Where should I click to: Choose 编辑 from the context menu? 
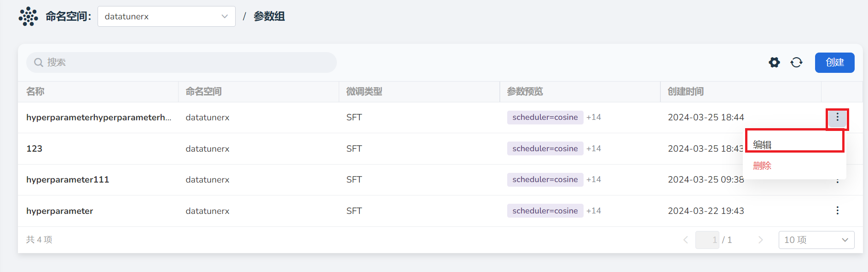[x=794, y=145]
